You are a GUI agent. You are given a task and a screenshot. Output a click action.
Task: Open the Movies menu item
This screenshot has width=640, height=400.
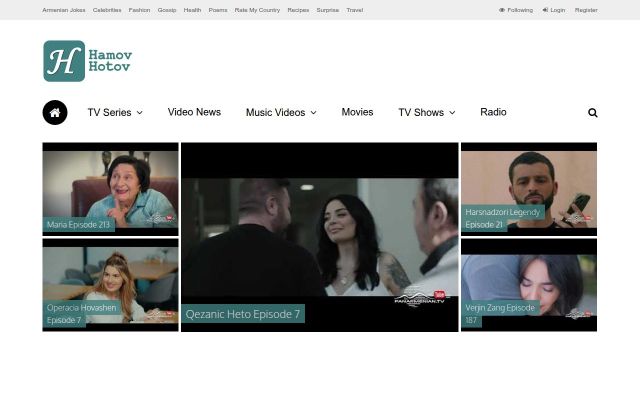357,112
